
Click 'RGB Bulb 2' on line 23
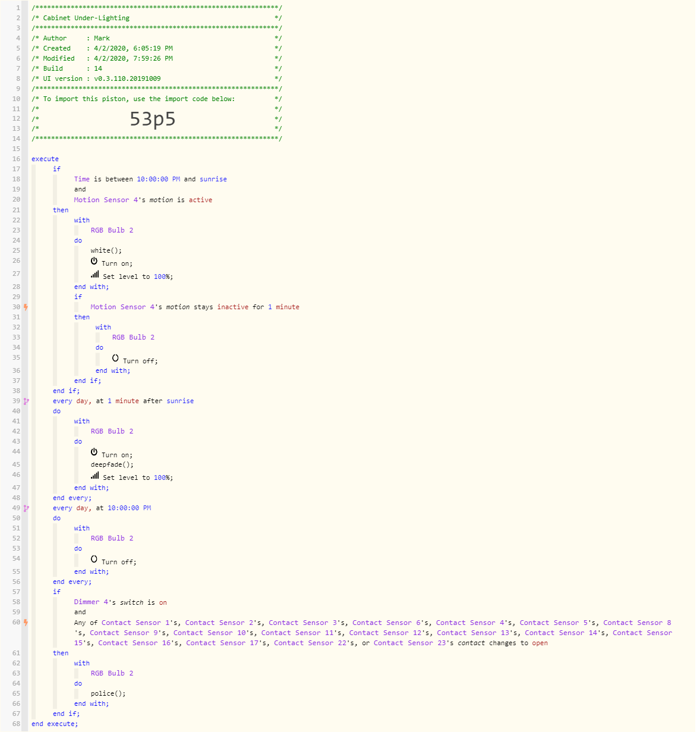point(112,230)
